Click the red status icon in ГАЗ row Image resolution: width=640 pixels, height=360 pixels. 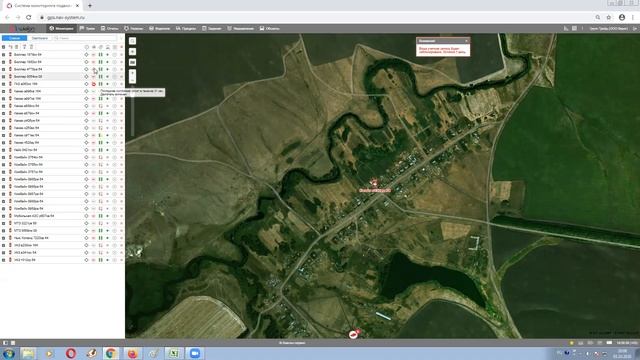(x=93, y=84)
